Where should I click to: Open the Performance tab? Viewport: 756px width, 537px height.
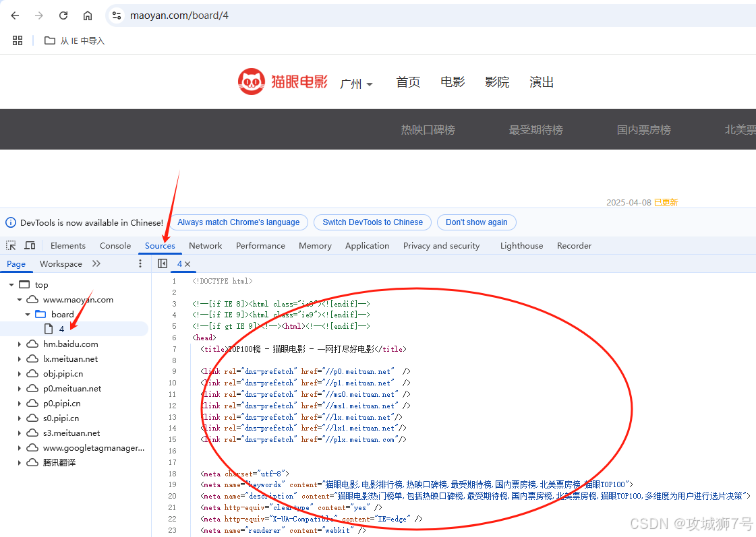260,246
